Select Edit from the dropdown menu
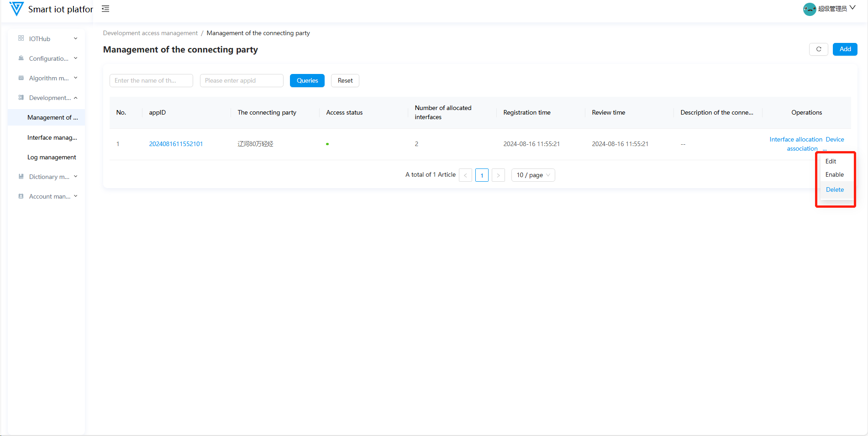The image size is (868, 436). coord(831,161)
